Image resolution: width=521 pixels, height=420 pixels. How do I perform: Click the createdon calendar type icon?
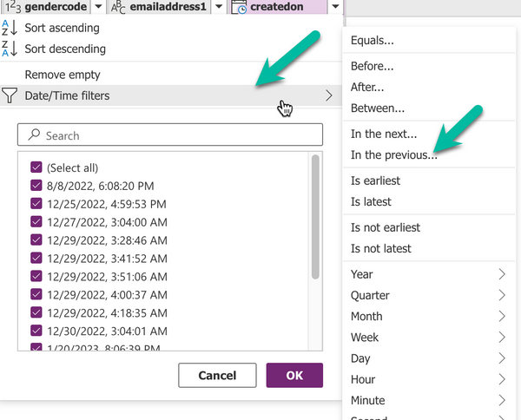pos(238,7)
